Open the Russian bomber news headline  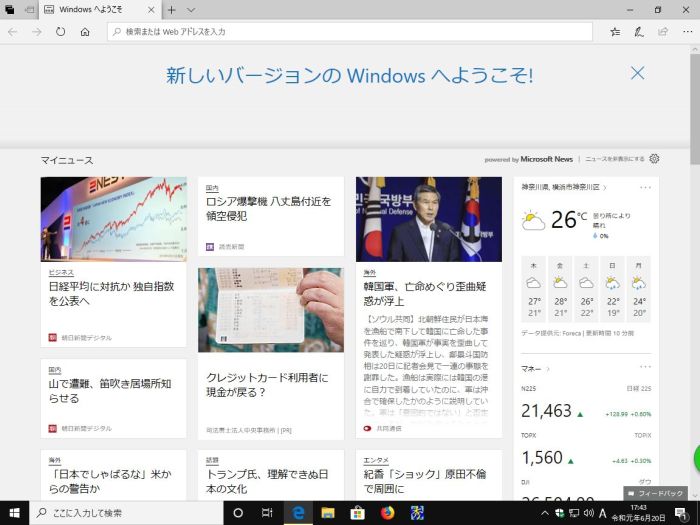click(x=268, y=208)
